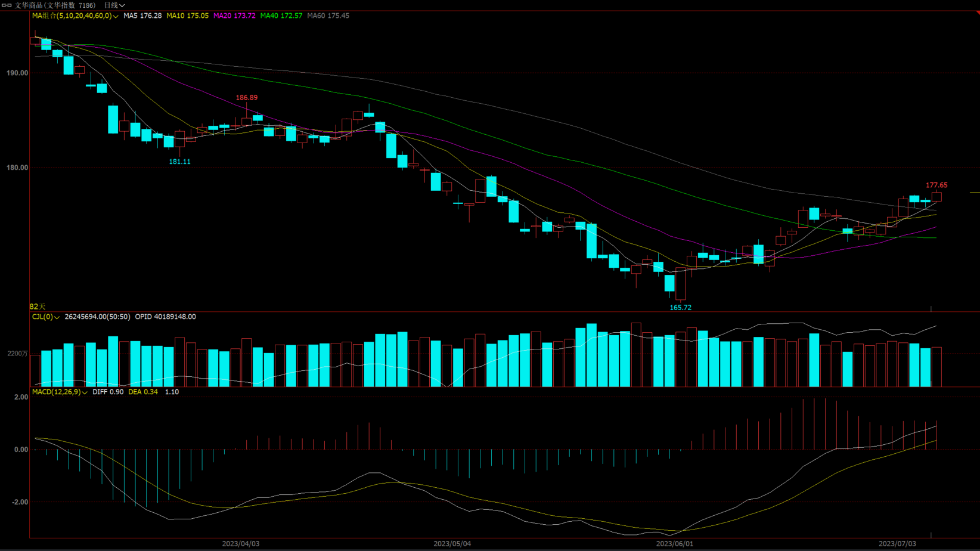Click the 2200万 volume axis label

[x=18, y=354]
